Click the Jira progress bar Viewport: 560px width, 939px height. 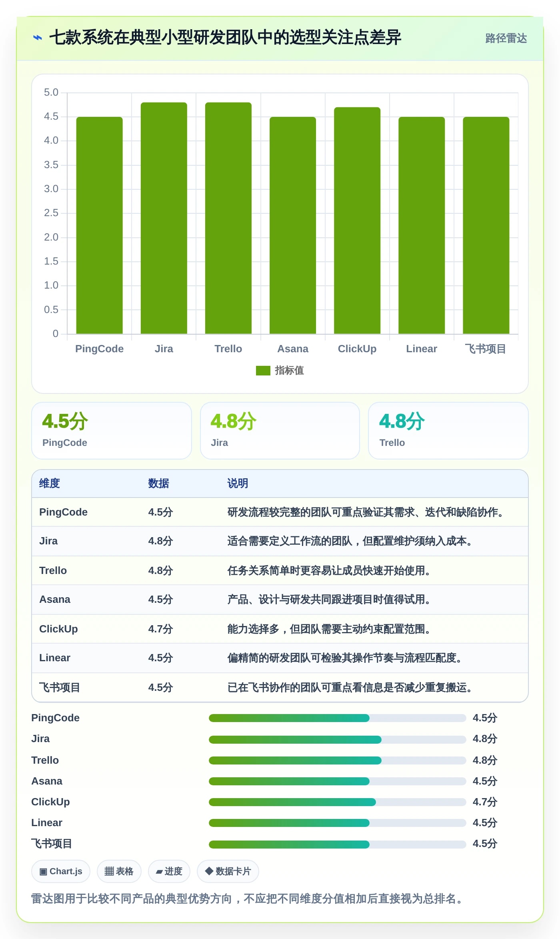pyautogui.click(x=337, y=739)
